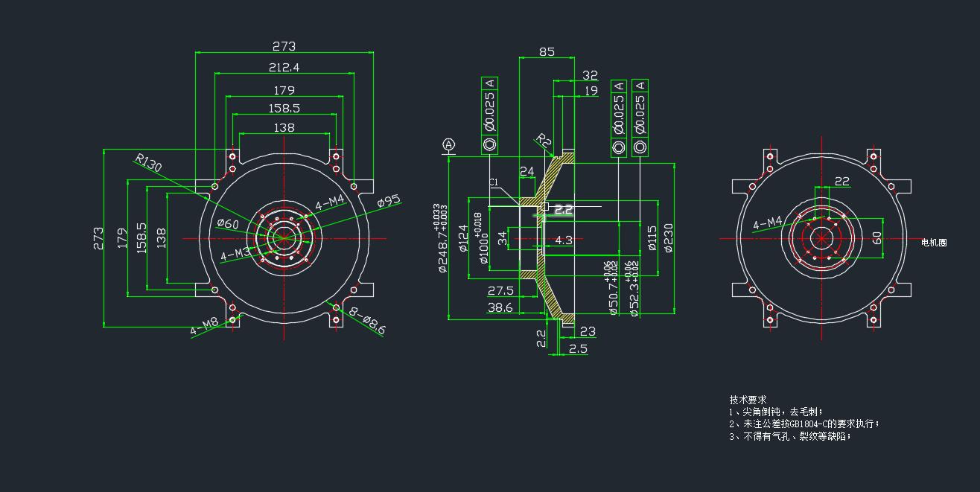Select the C1 chamfer callout
The height and width of the screenshot is (492, 980).
494,182
